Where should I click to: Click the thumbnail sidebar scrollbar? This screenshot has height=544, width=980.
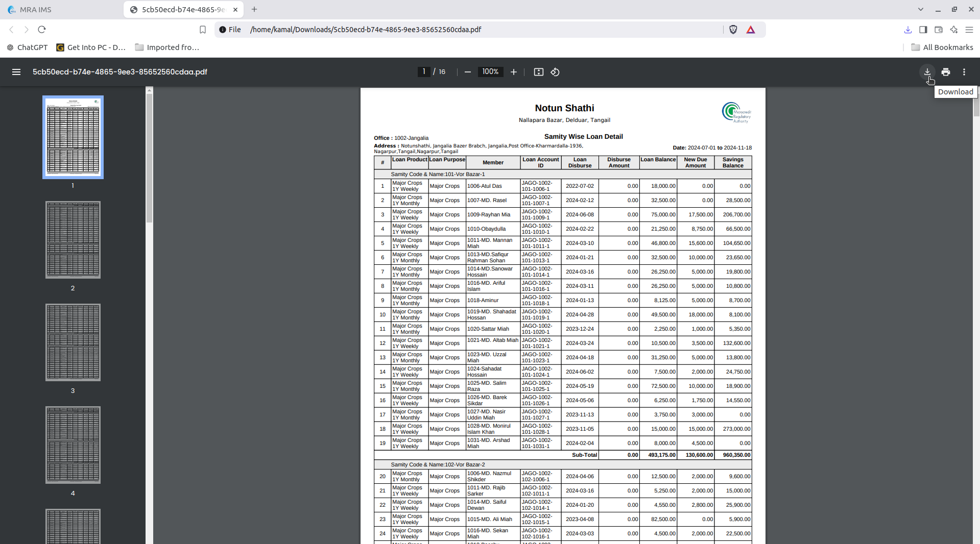(x=149, y=158)
